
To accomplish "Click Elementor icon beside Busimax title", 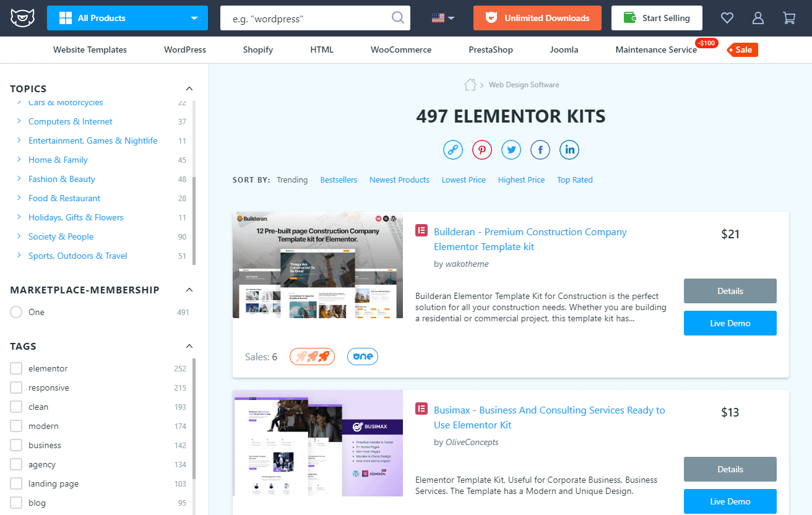I will tap(421, 409).
